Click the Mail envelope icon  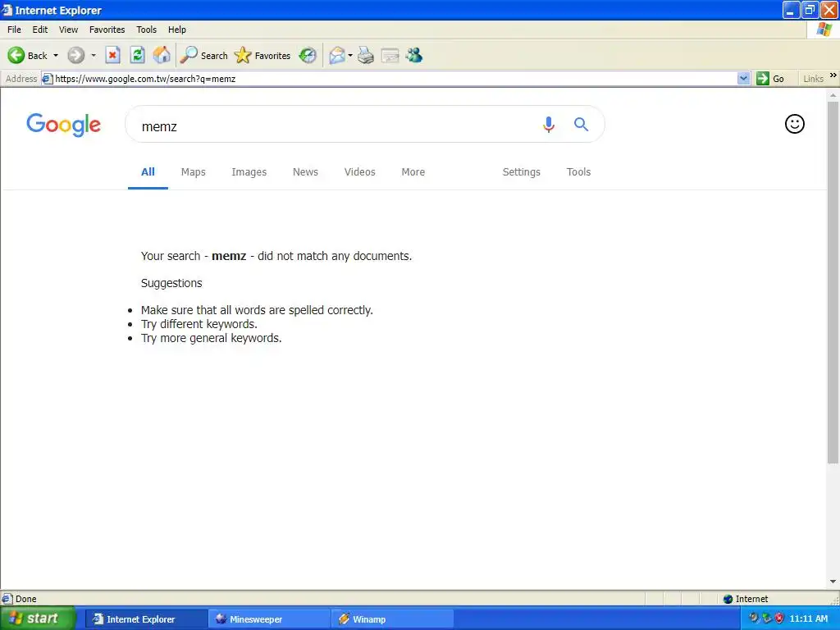click(337, 55)
